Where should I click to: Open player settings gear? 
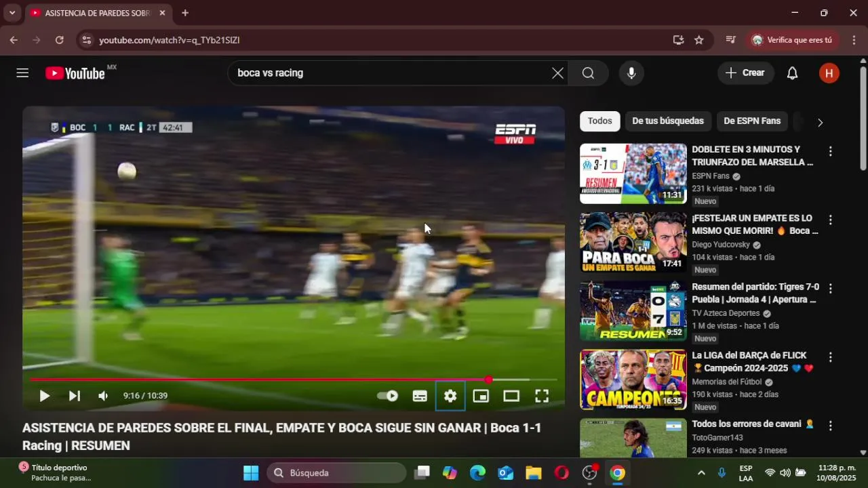tap(450, 396)
